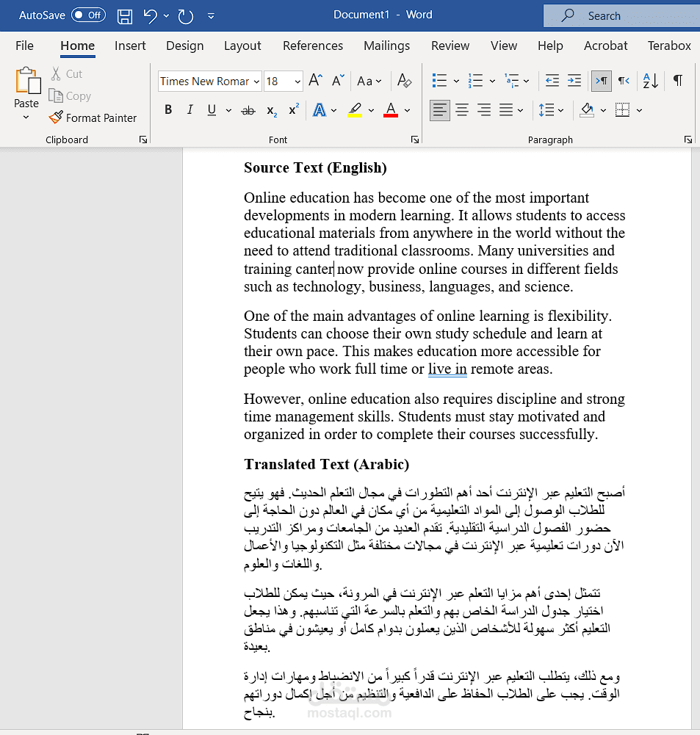The width and height of the screenshot is (700, 735).
Task: Click the underlined 'live in' text
Action: pyautogui.click(x=447, y=369)
